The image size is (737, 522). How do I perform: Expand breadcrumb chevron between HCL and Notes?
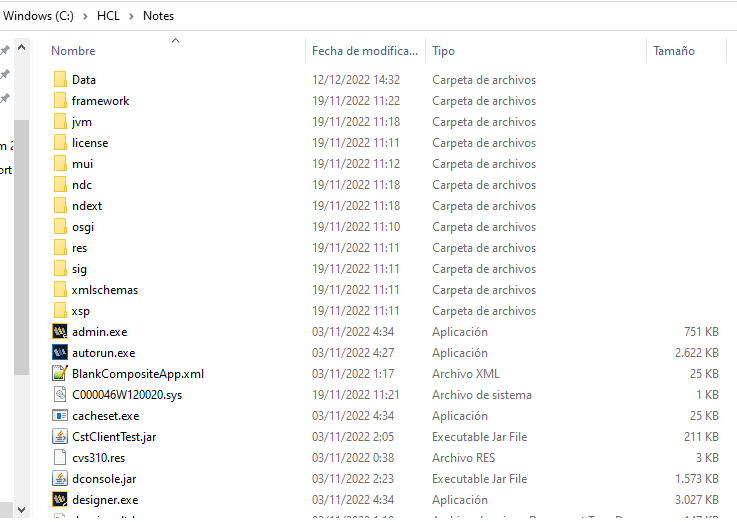point(131,16)
